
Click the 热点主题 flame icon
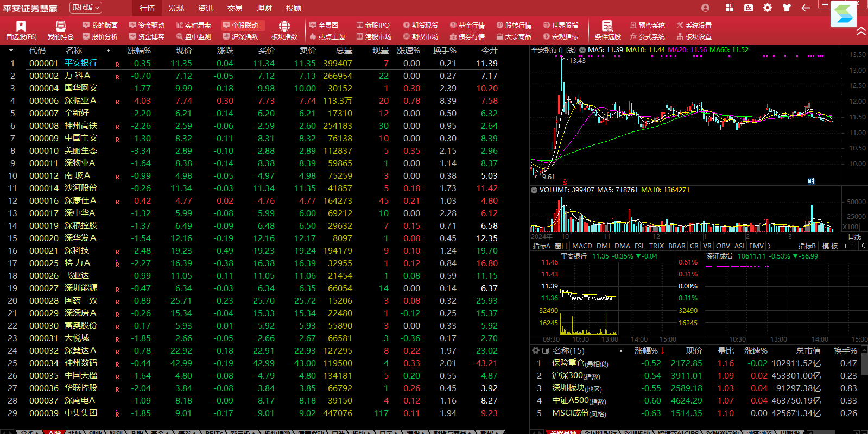click(x=313, y=36)
